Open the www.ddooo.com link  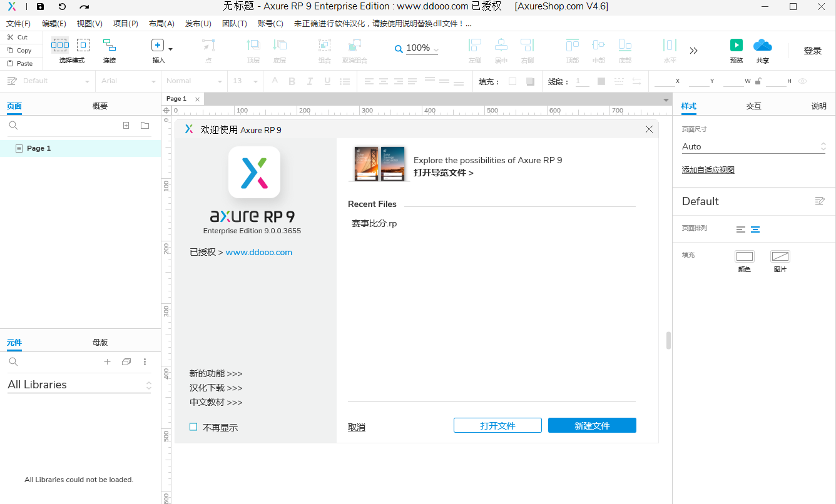click(x=259, y=252)
